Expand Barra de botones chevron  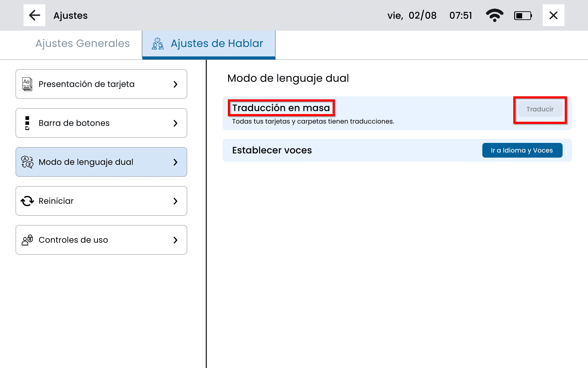pyautogui.click(x=175, y=123)
